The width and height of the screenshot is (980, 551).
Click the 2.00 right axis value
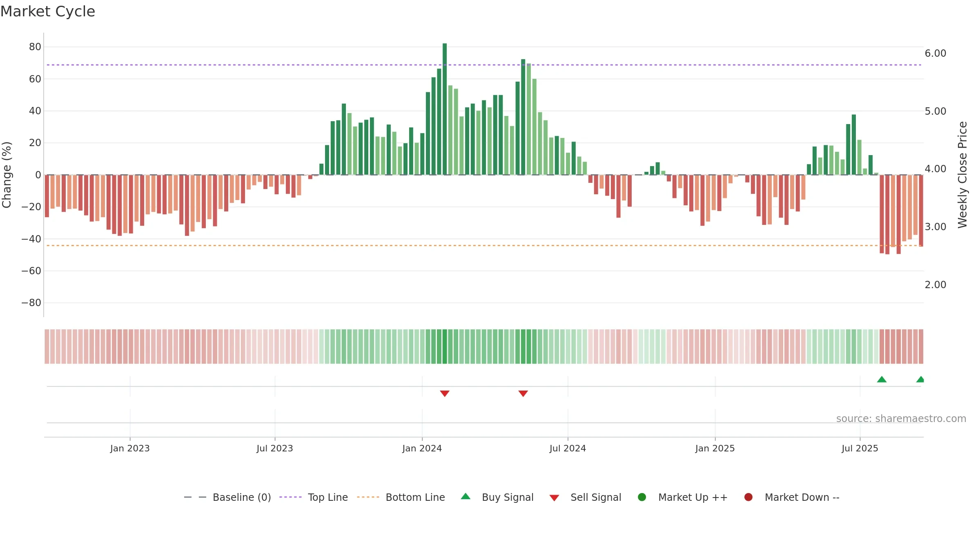[935, 284]
